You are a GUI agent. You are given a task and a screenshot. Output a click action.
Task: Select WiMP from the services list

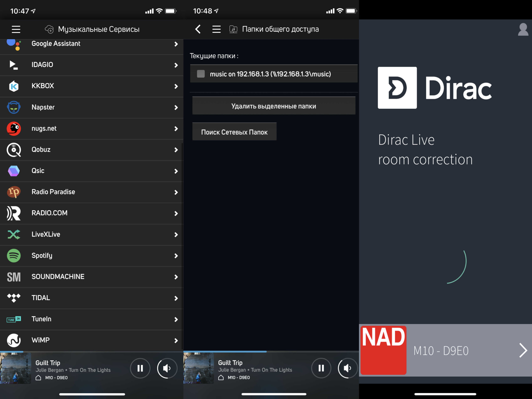click(91, 340)
